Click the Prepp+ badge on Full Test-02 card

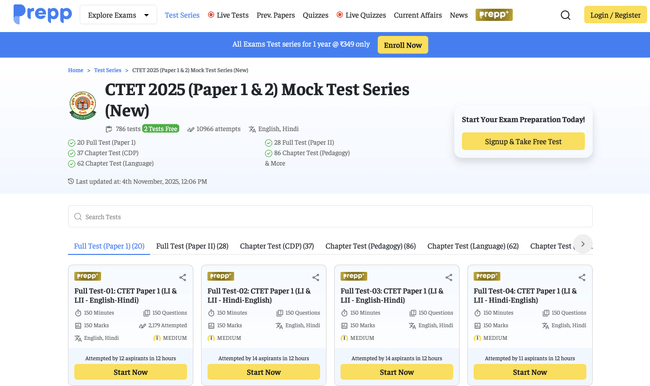tap(221, 276)
